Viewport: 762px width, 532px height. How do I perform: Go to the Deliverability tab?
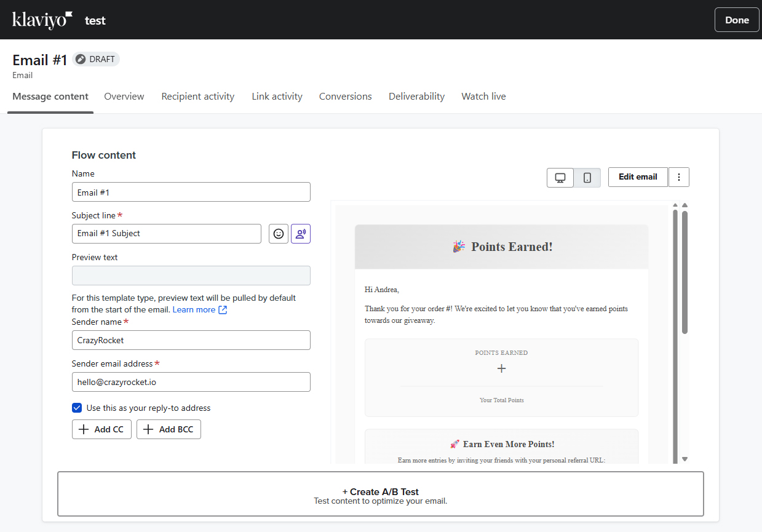416,97
